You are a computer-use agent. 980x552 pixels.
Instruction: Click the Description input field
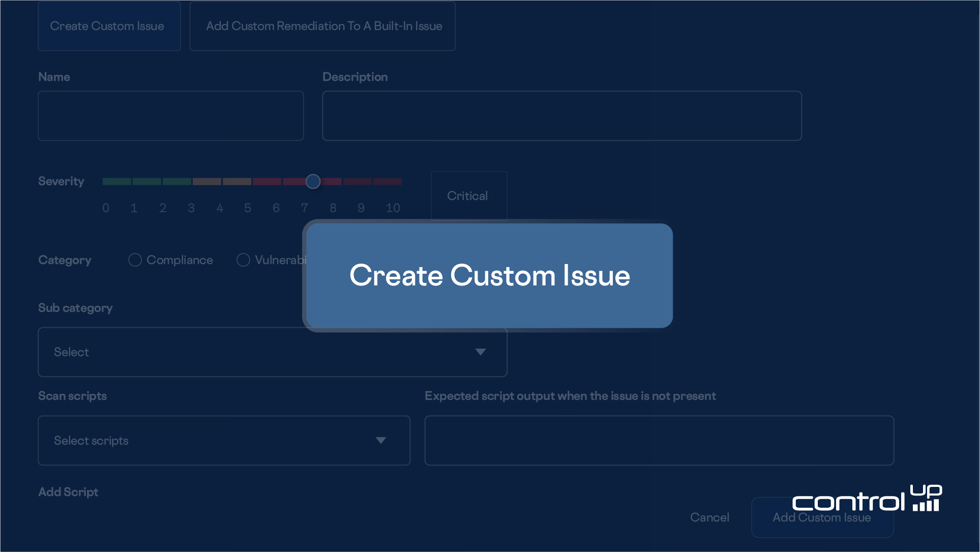point(562,116)
